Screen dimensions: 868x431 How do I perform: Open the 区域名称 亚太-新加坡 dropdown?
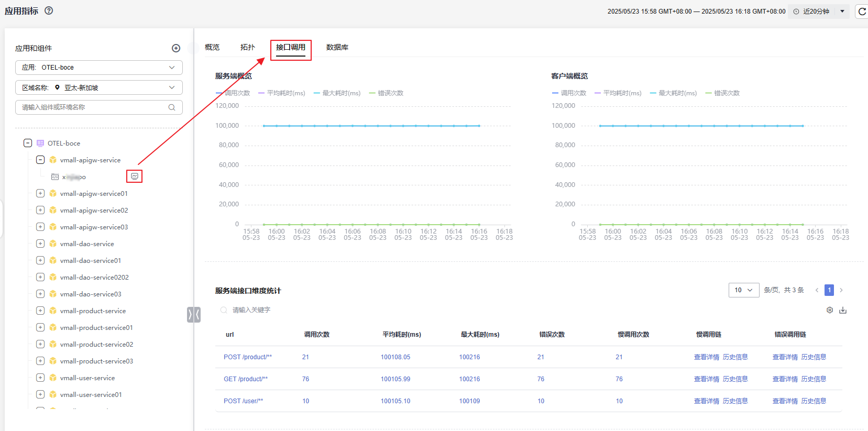click(x=99, y=87)
